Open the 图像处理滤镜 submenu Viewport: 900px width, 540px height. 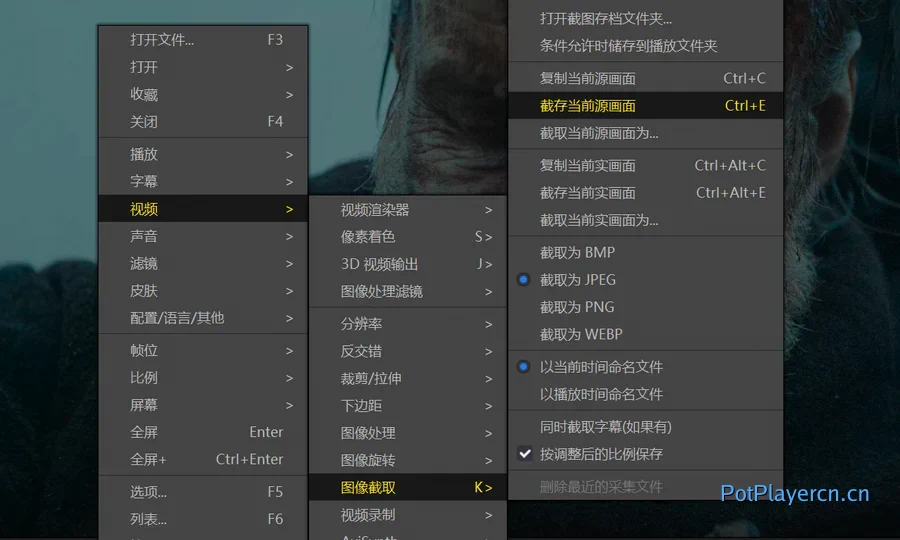pyautogui.click(x=408, y=292)
